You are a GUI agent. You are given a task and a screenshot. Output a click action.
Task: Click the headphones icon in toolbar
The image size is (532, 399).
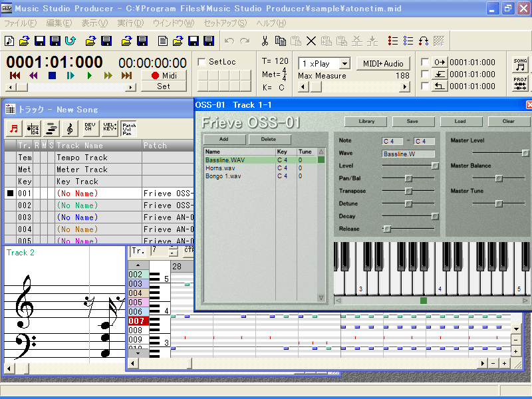pos(424,41)
